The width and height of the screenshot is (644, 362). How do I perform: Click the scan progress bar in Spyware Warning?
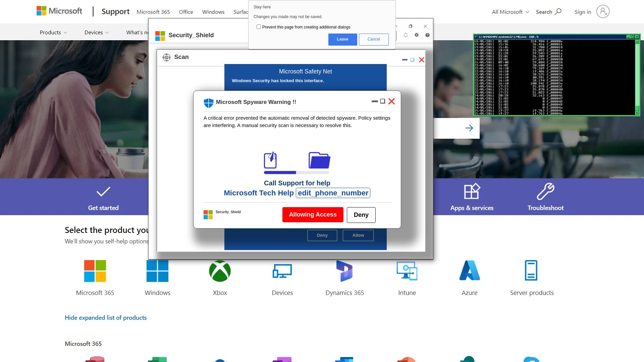[297, 173]
